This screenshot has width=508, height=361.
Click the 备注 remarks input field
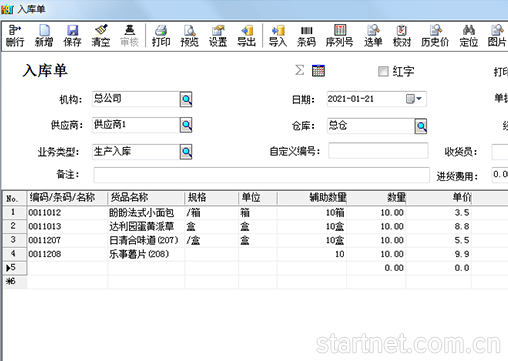pos(261,175)
